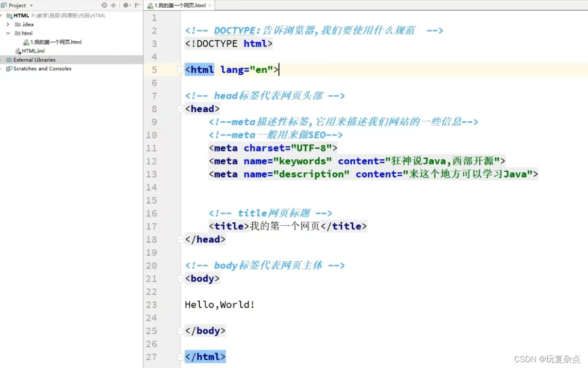Click fold end marker at line 25
This screenshot has height=368, width=588.
click(x=181, y=331)
